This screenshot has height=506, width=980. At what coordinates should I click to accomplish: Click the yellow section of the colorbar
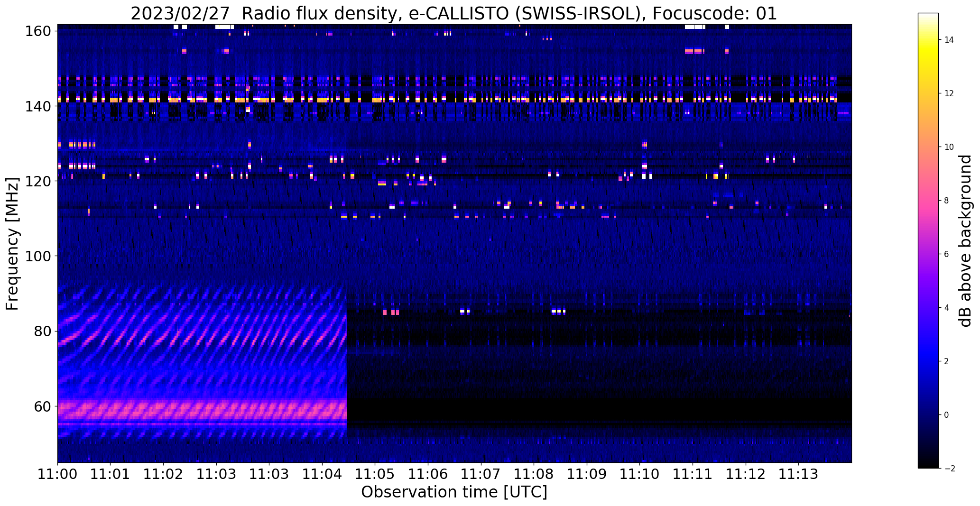coord(929,52)
